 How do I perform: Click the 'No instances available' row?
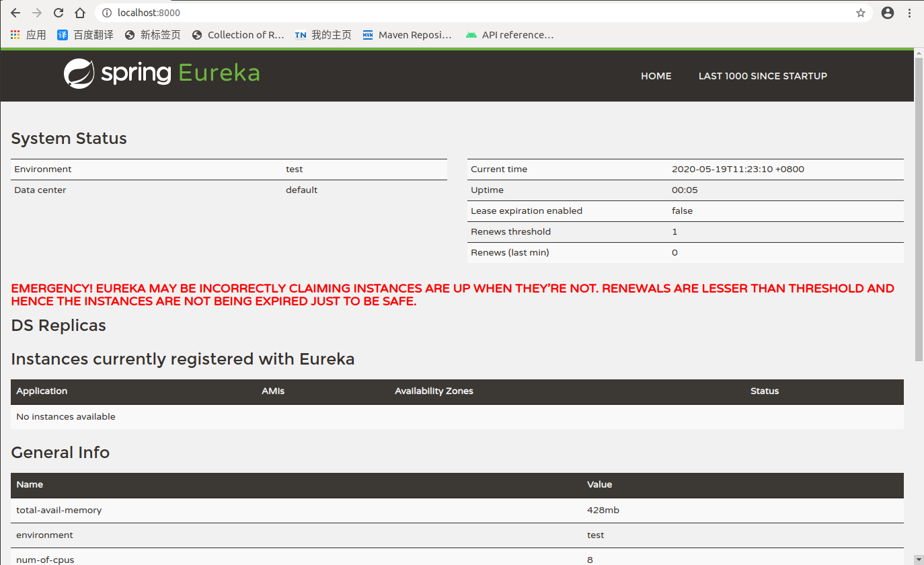click(457, 417)
